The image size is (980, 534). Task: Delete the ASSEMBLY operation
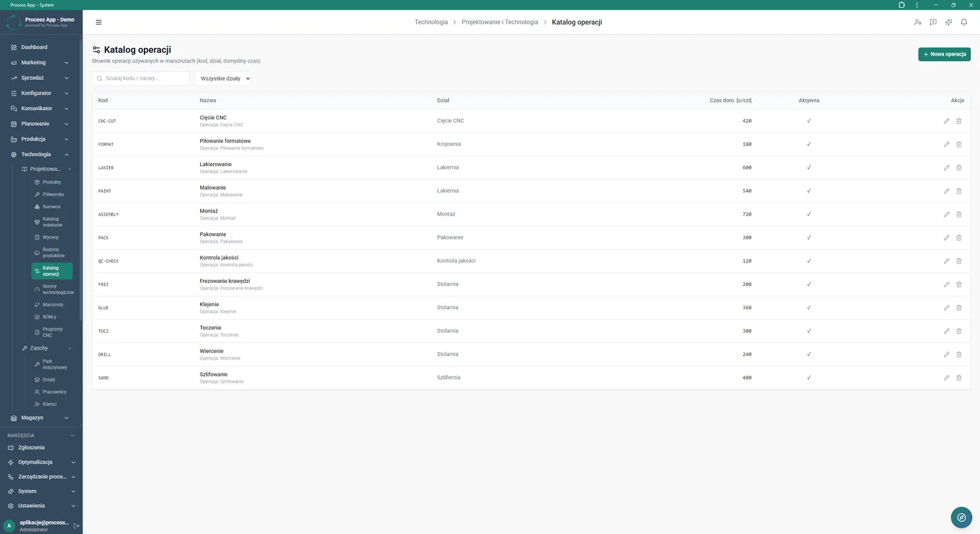tap(959, 214)
